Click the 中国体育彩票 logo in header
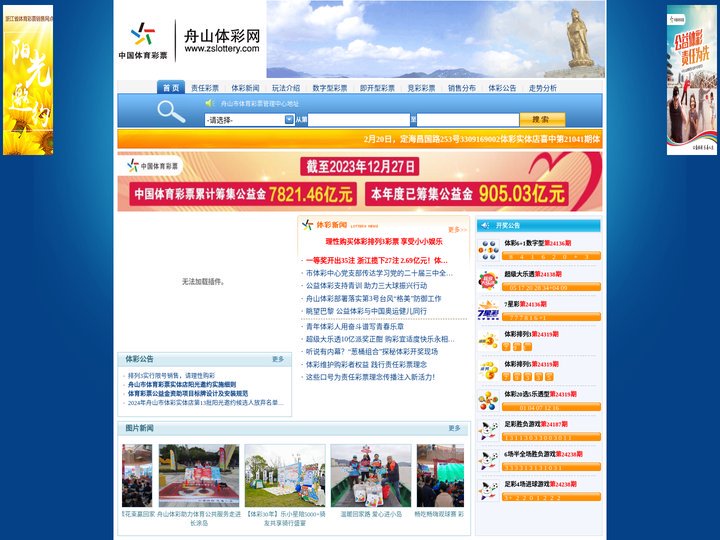 point(143,41)
